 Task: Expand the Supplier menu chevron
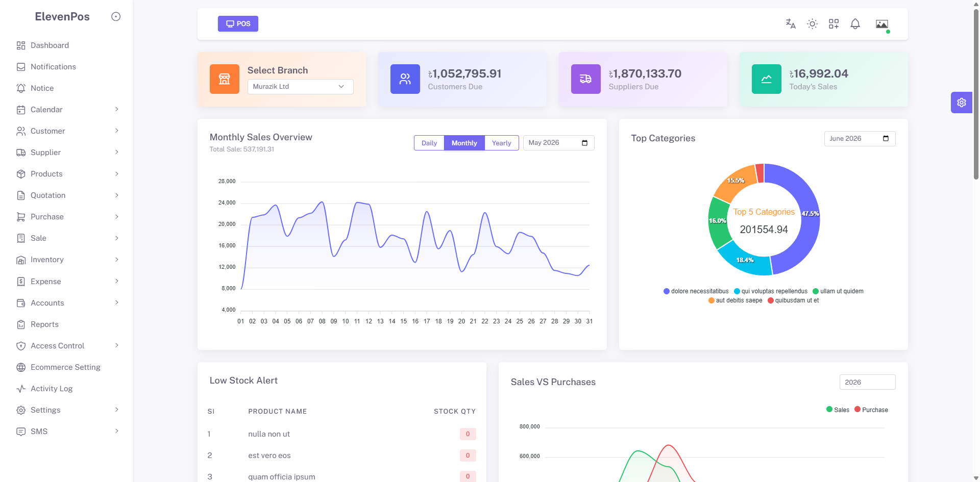tap(117, 152)
